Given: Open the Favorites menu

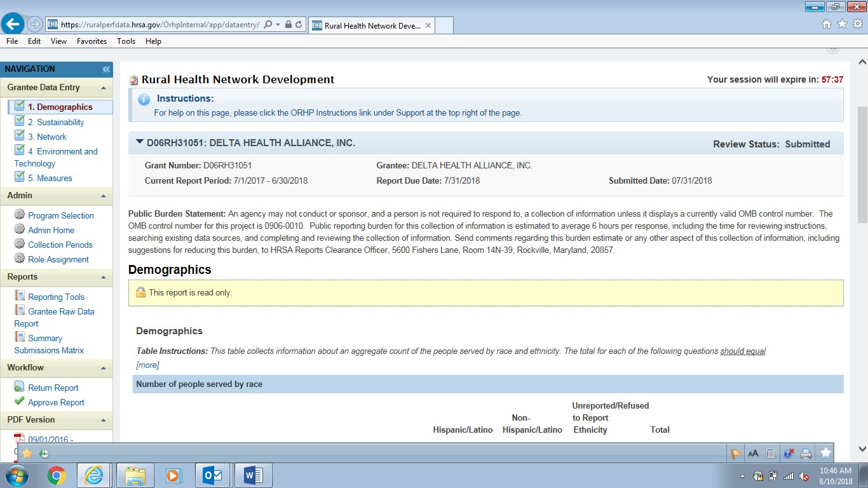Looking at the screenshot, I should (92, 41).
